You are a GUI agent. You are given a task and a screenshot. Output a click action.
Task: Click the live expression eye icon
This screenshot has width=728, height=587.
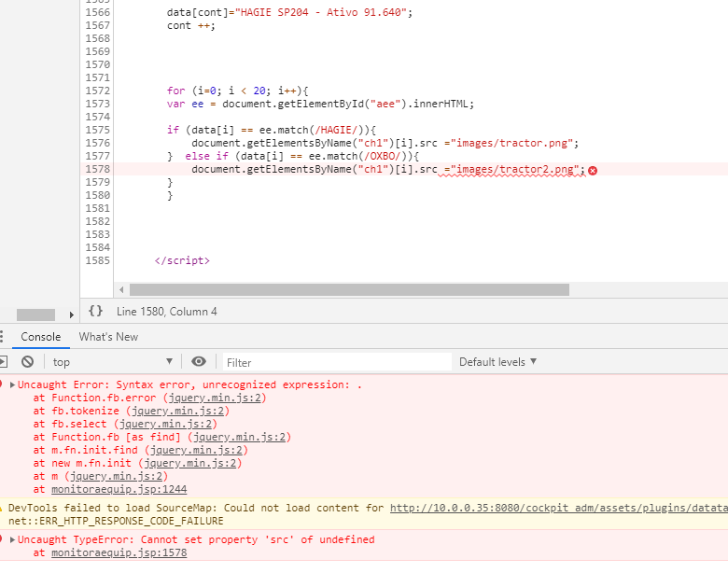[199, 362]
